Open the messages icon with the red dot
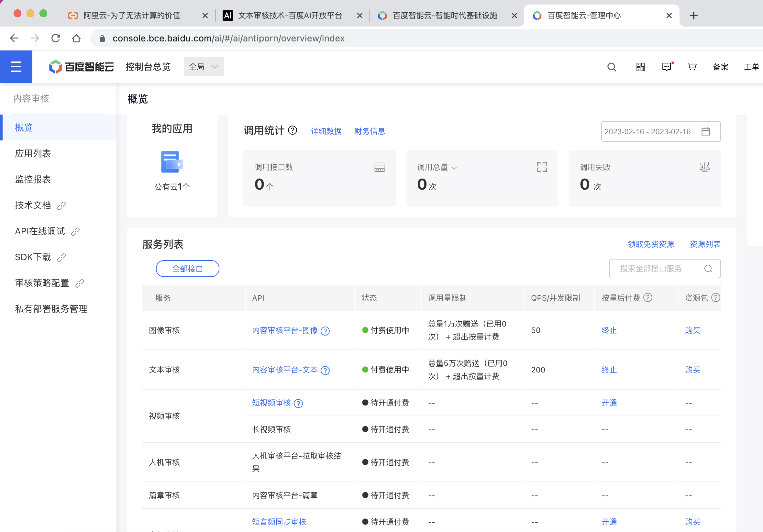 pos(667,67)
